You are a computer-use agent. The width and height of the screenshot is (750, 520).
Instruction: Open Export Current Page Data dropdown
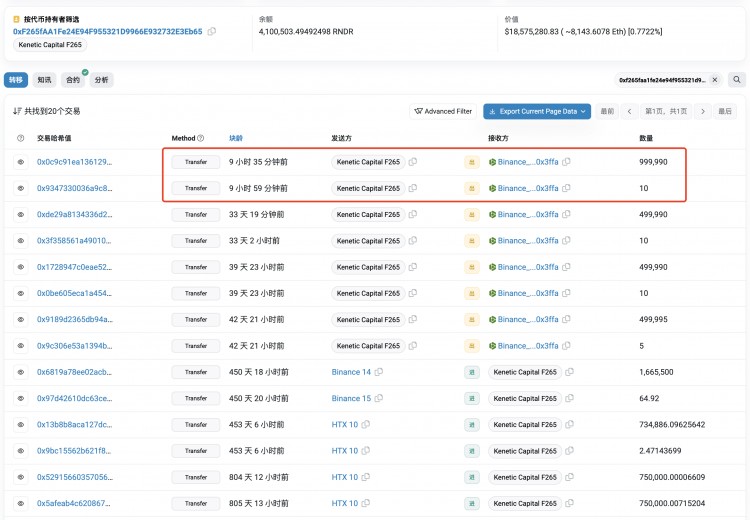[x=537, y=111]
